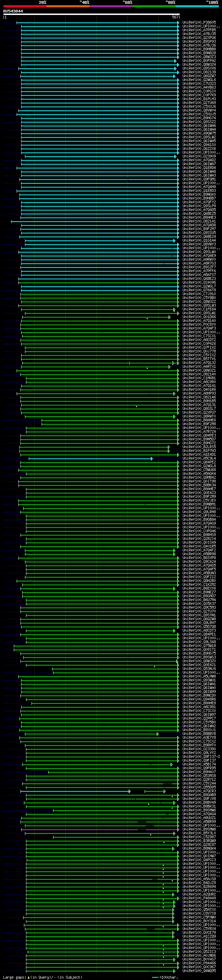The height and width of the screenshot is (980, 222).
Task: Open hit UniRef100_Q2XPU6
Action: click(x=199, y=38)
